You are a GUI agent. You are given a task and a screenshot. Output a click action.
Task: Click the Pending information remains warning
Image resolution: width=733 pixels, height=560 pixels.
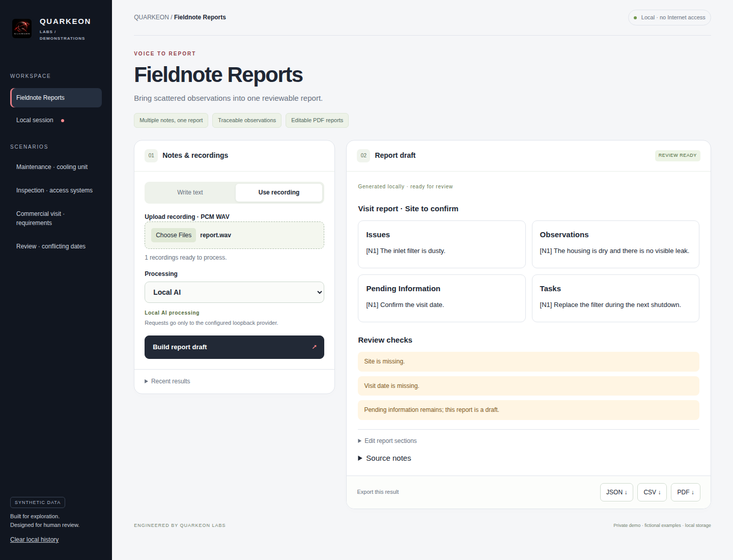(528, 410)
